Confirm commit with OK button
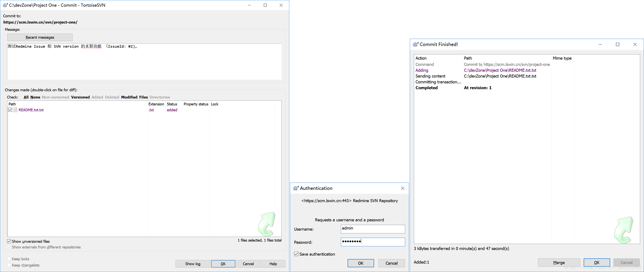 click(223, 264)
